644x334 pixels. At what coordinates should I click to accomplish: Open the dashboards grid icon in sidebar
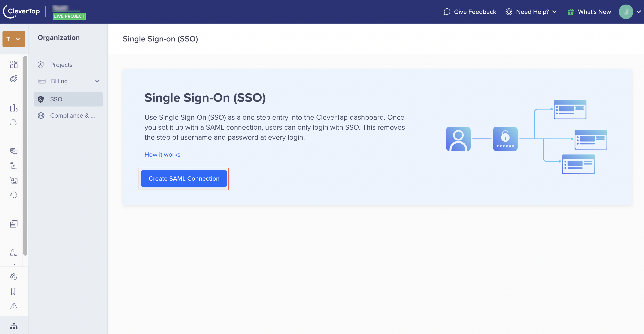click(x=14, y=64)
